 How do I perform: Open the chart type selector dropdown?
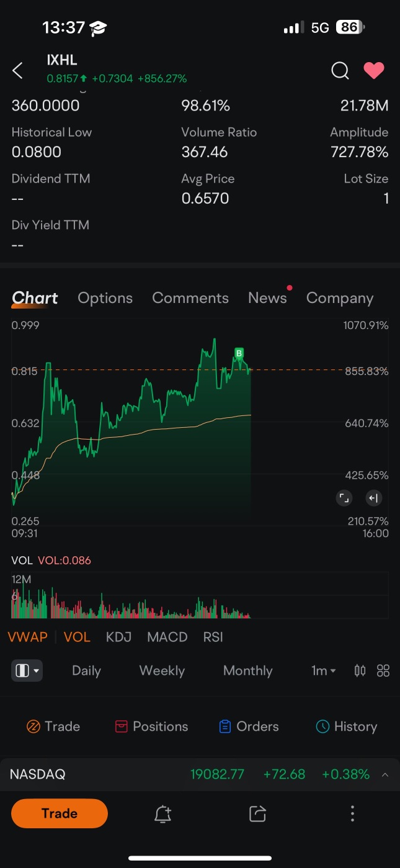point(27,671)
